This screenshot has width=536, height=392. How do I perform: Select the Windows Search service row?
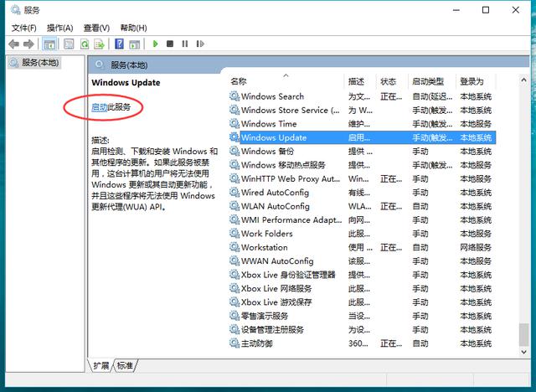coord(362,96)
